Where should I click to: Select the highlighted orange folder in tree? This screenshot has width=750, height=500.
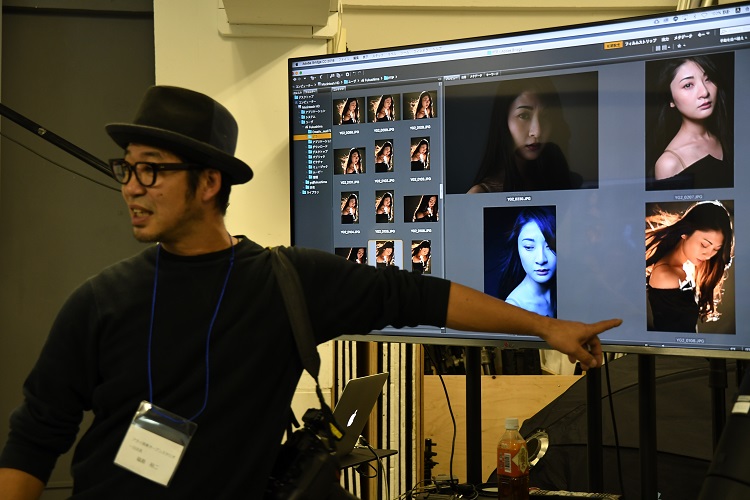coord(313,136)
